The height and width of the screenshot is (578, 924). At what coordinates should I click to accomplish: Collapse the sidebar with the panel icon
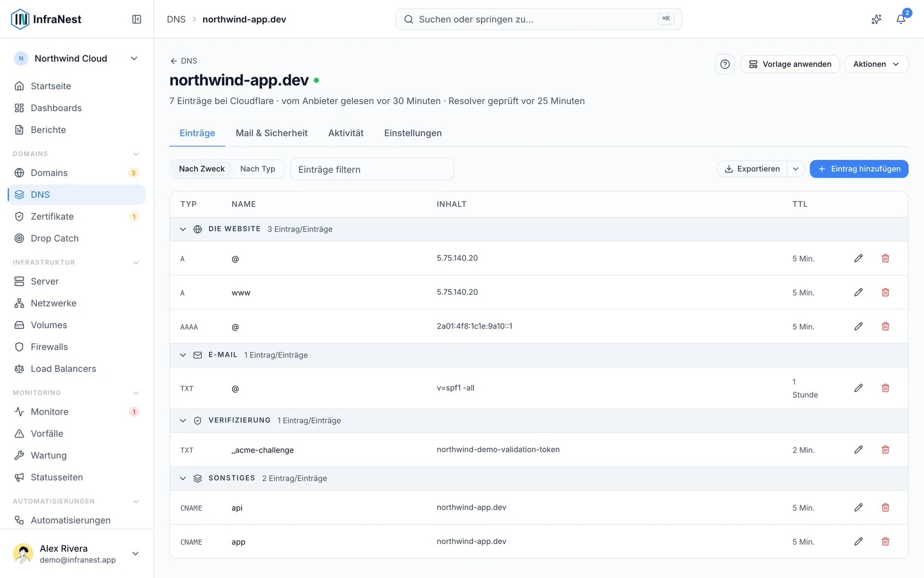click(137, 19)
